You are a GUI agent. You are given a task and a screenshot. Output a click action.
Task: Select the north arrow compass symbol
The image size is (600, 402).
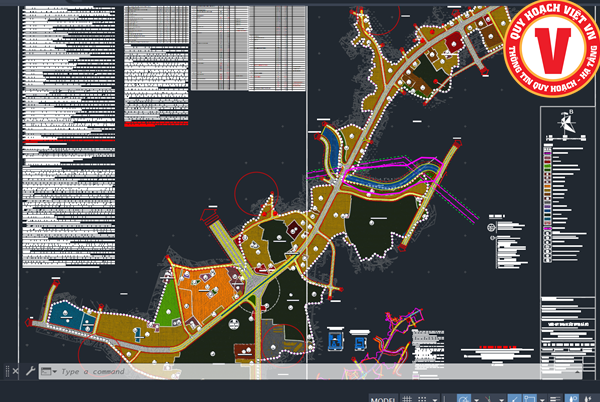(566, 126)
